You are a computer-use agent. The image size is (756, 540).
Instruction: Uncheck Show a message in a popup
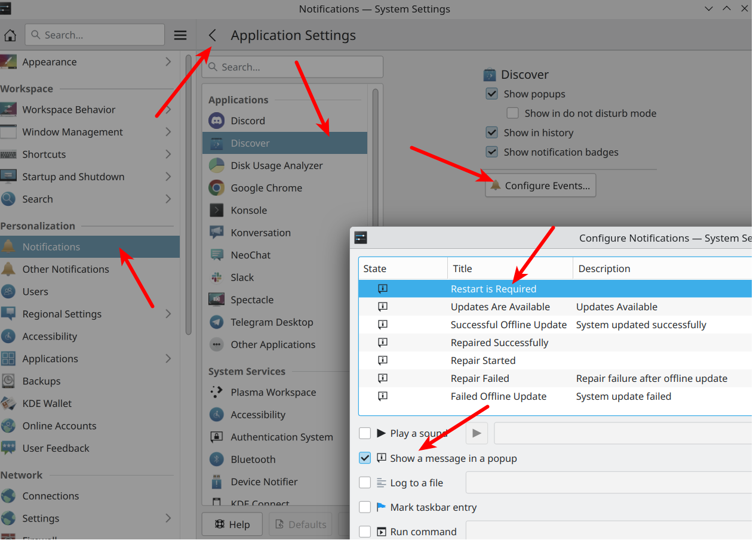tap(365, 458)
